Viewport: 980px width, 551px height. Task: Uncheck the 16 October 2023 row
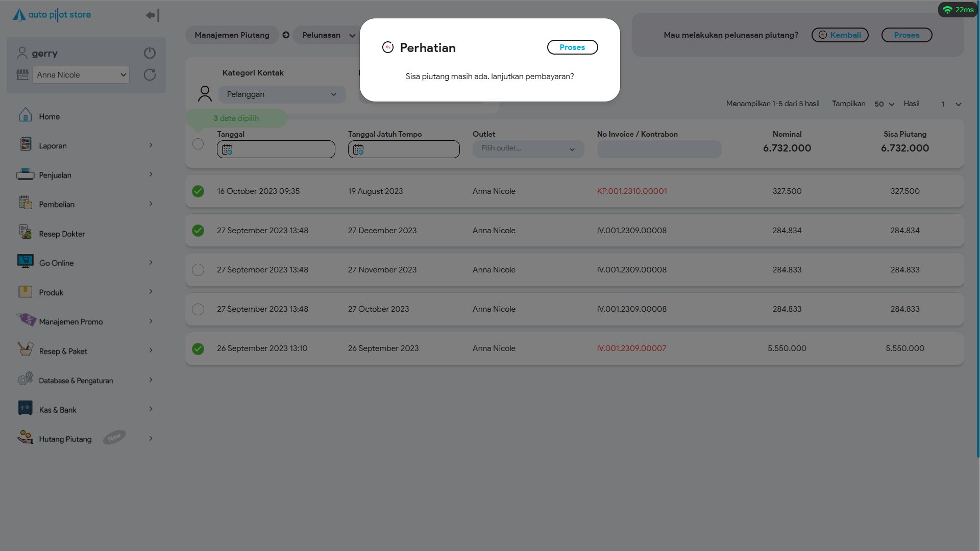198,191
